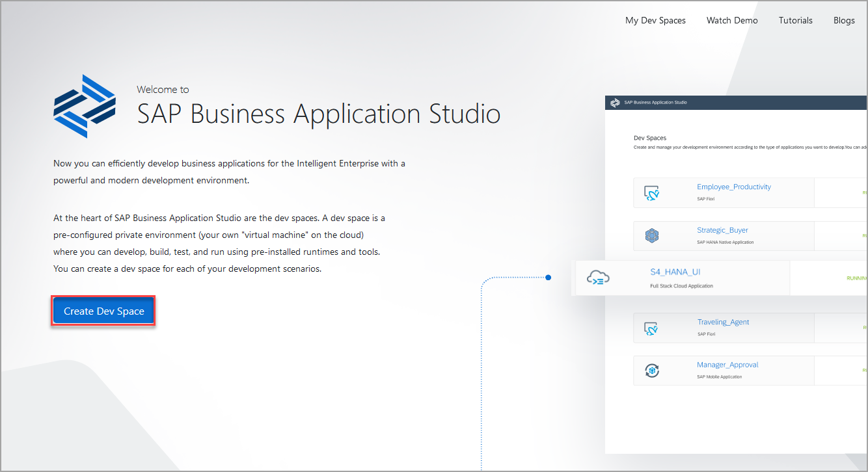Screen dimensions: 868x472
Task: Go to Tutorials in the top navigation
Action: pos(795,20)
